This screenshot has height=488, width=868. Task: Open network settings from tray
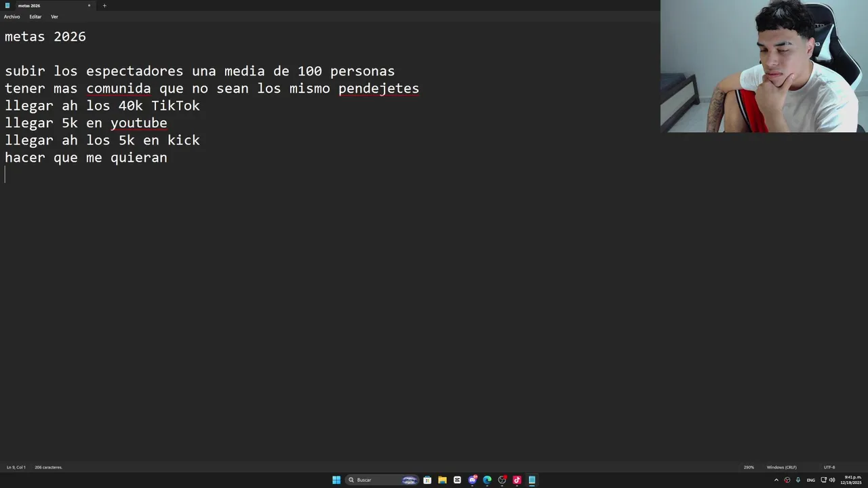pyautogui.click(x=823, y=480)
